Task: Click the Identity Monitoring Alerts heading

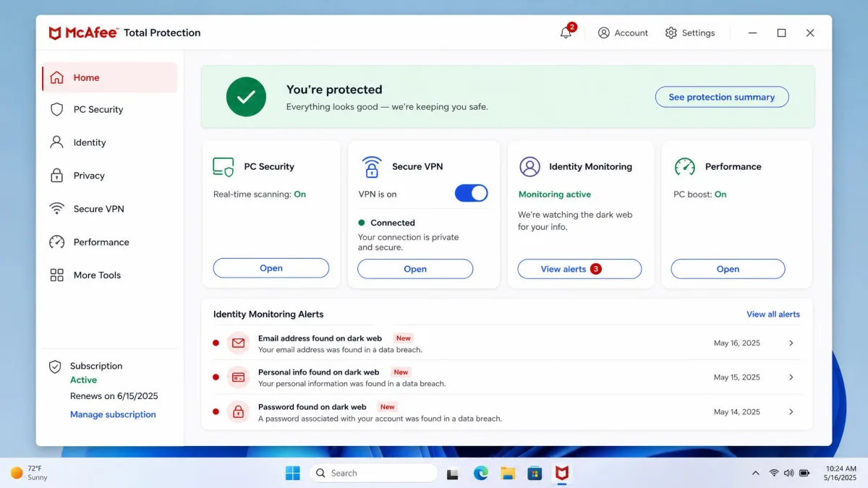Action: click(x=268, y=314)
